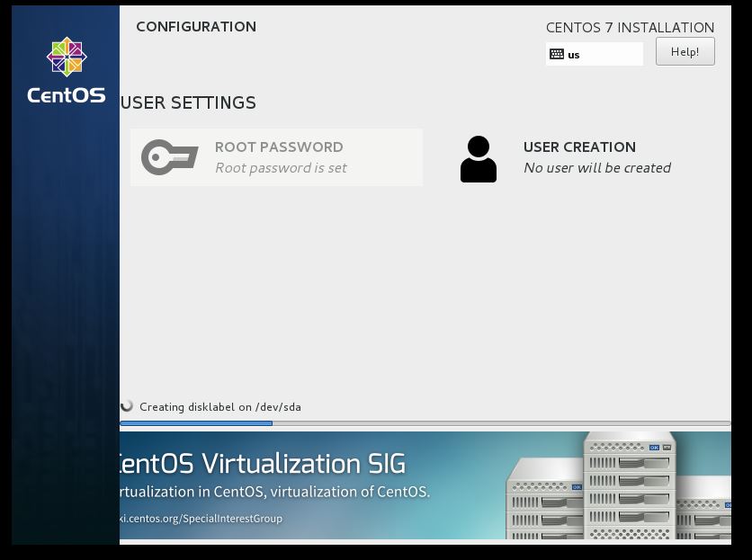The image size is (752, 560).
Task: Open the Help! button
Action: coord(685,52)
